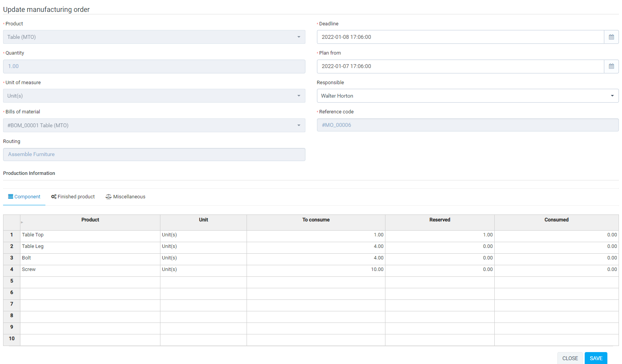Open the Deadline calendar date picker
The height and width of the screenshot is (364, 622).
click(x=611, y=37)
